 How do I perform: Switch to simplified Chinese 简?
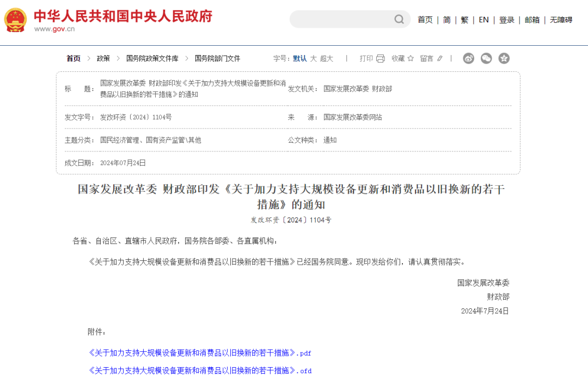(x=446, y=20)
